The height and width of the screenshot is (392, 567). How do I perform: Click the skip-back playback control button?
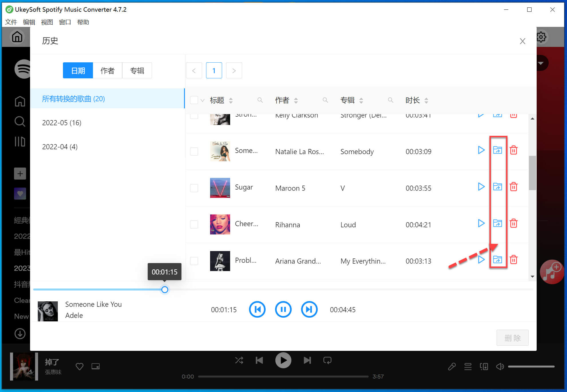[257, 309]
